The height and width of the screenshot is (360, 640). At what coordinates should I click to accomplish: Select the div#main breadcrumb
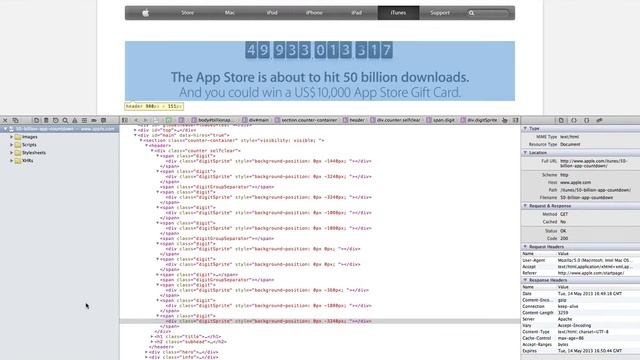(256, 120)
